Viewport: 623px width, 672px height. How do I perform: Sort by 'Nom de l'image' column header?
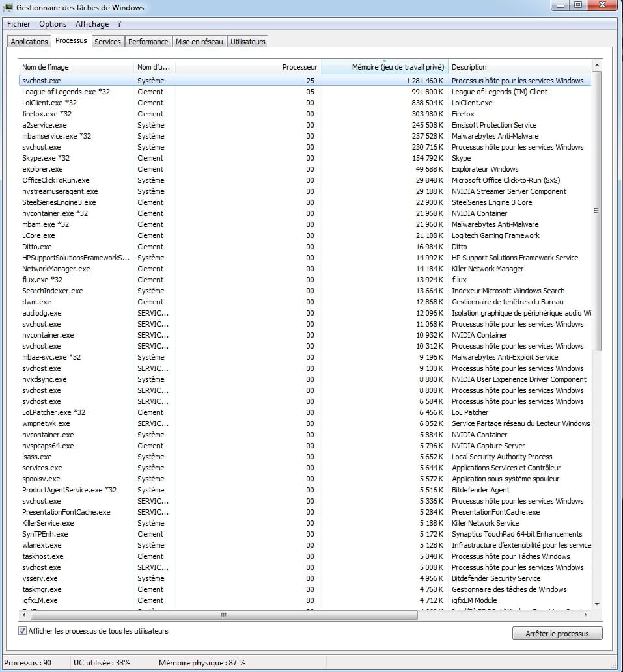(76, 67)
